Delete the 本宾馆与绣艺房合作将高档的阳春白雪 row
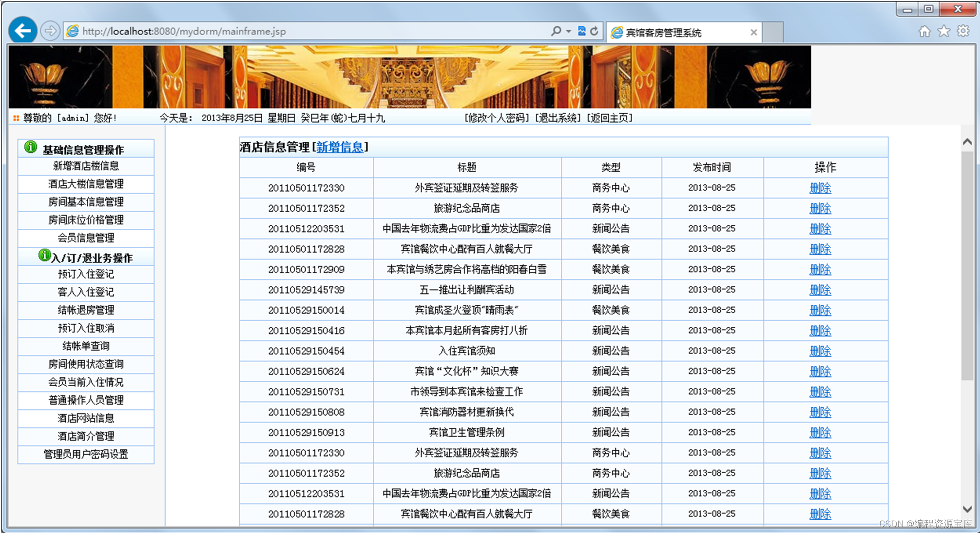The width and height of the screenshot is (980, 533). pyautogui.click(x=820, y=270)
